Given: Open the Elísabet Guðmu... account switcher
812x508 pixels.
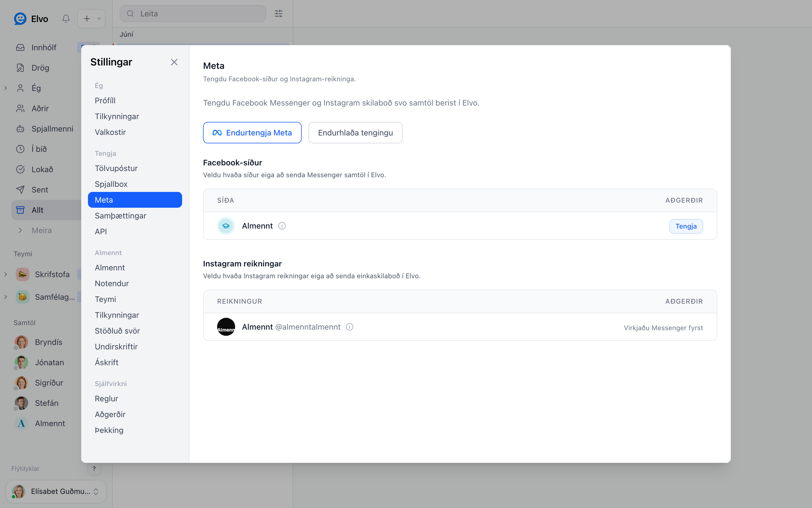Looking at the screenshot, I should tap(56, 491).
